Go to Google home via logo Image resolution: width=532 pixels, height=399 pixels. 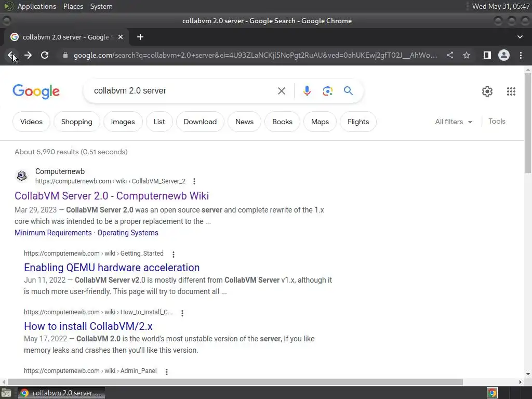(x=36, y=91)
